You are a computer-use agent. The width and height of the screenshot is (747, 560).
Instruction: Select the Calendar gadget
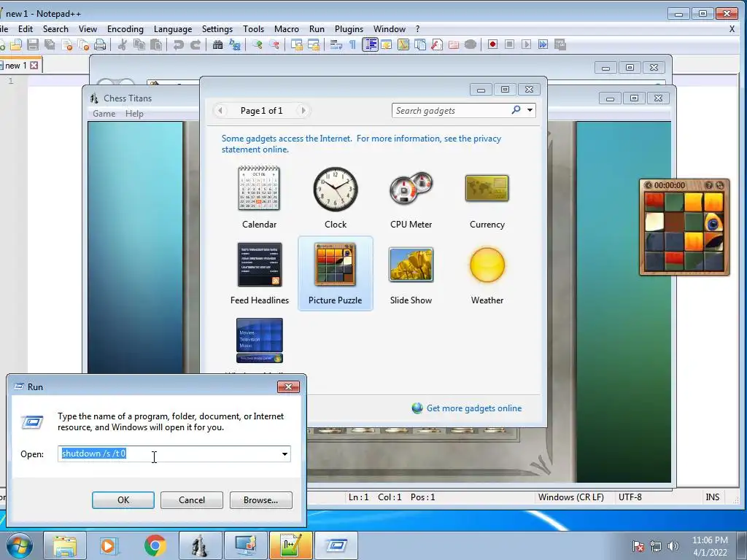259,197
